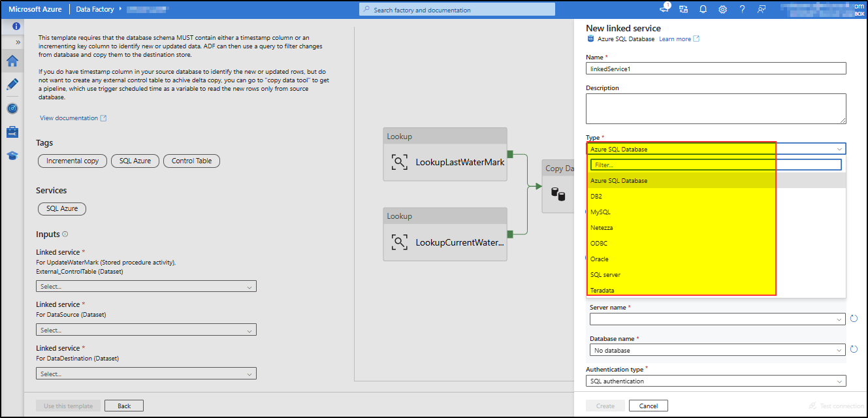Select Netezza from the type list
Screen dimensions: 868x418
click(x=716, y=227)
